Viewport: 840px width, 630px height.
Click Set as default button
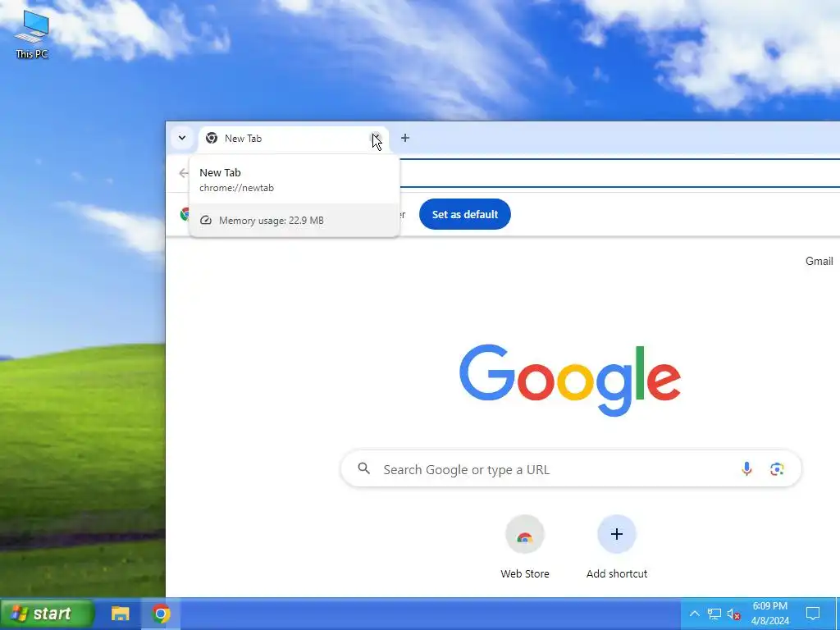pos(465,214)
